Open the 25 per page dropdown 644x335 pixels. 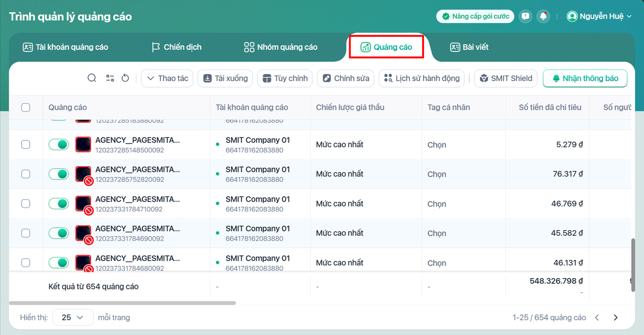tap(73, 317)
